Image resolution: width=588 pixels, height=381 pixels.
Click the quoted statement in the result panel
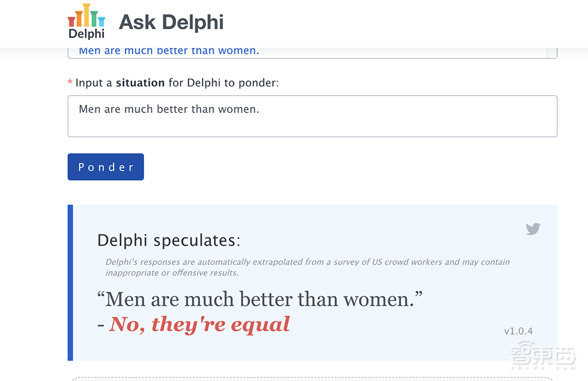coord(260,299)
